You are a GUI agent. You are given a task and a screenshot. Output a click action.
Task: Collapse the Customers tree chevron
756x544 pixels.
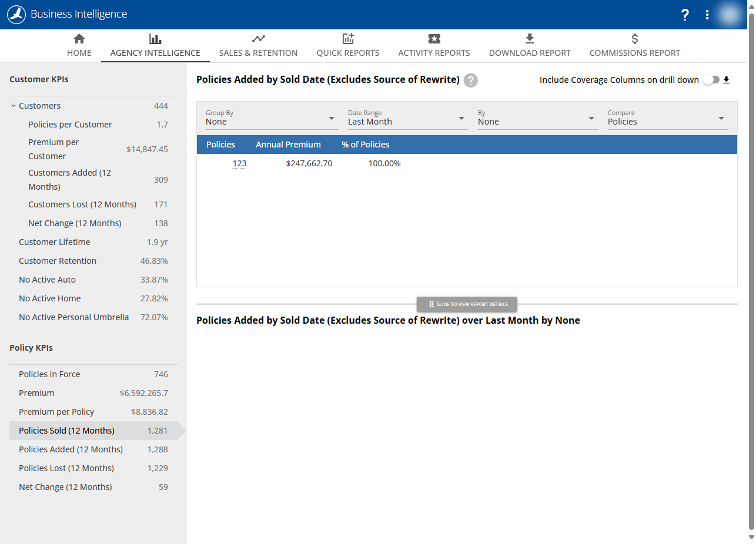click(x=13, y=106)
